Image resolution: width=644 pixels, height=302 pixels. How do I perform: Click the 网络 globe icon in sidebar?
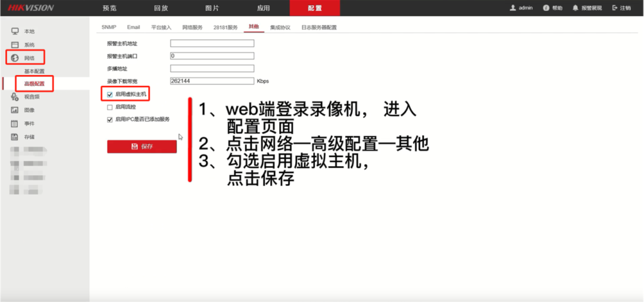15,58
